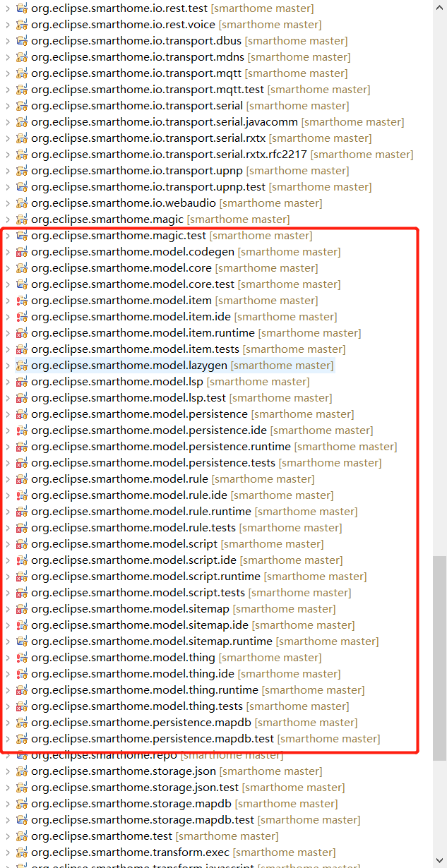447x868 pixels.
Task: Click error-marked icon of model.rule.ide
Action: tap(22, 495)
